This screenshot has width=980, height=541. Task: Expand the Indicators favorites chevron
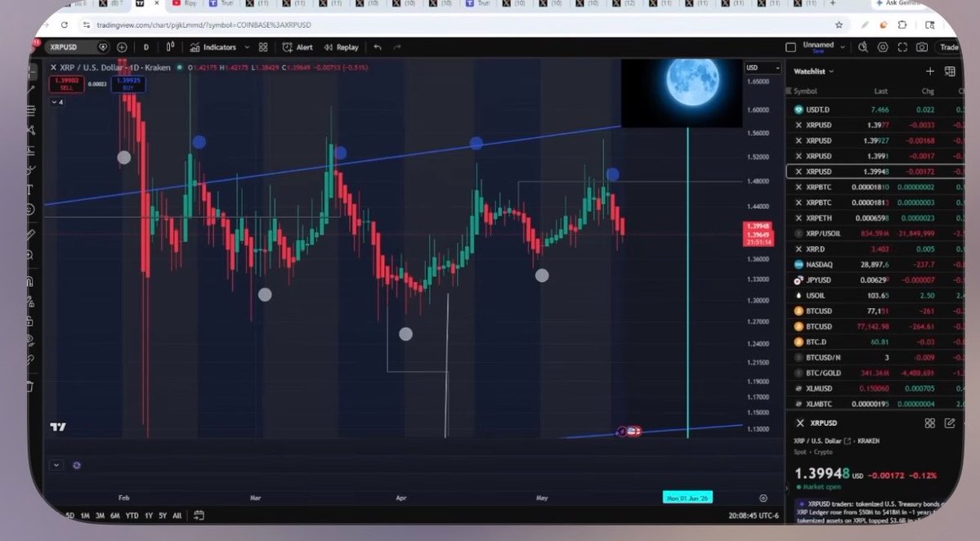point(247,47)
